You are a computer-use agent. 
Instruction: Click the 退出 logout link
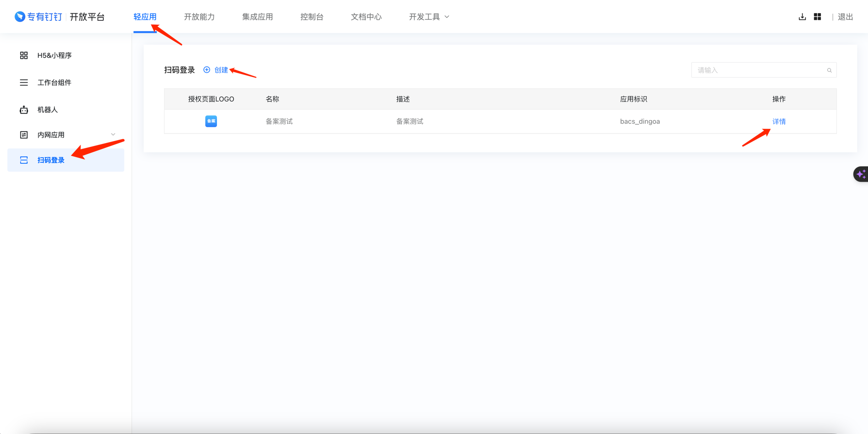click(846, 16)
